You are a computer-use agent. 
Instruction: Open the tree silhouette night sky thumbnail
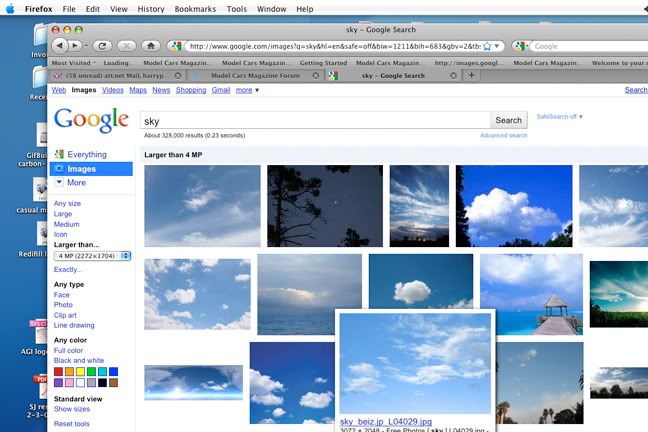pos(325,206)
